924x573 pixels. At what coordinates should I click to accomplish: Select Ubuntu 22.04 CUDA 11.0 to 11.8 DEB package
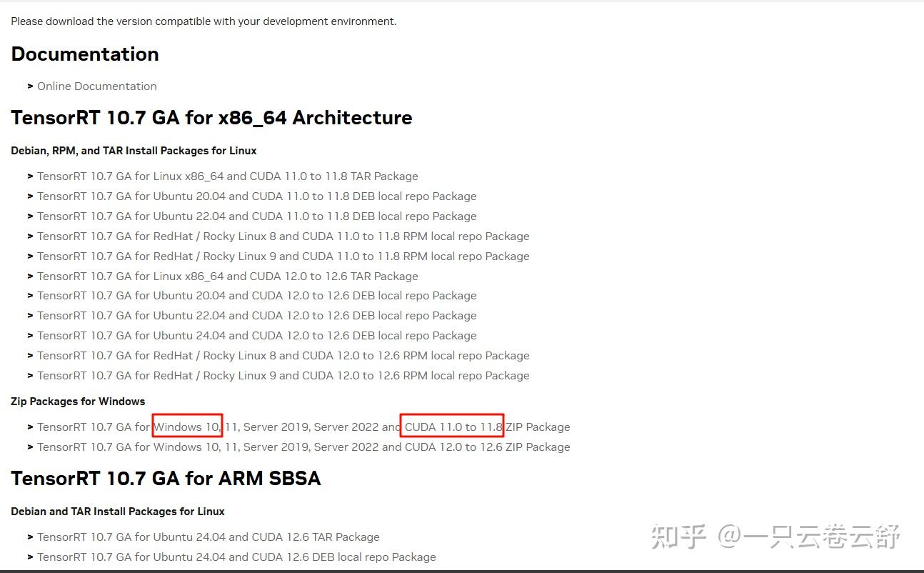(256, 216)
